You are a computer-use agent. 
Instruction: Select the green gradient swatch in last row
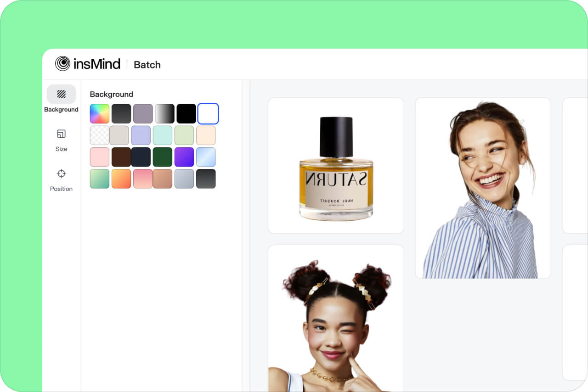pyautogui.click(x=100, y=179)
